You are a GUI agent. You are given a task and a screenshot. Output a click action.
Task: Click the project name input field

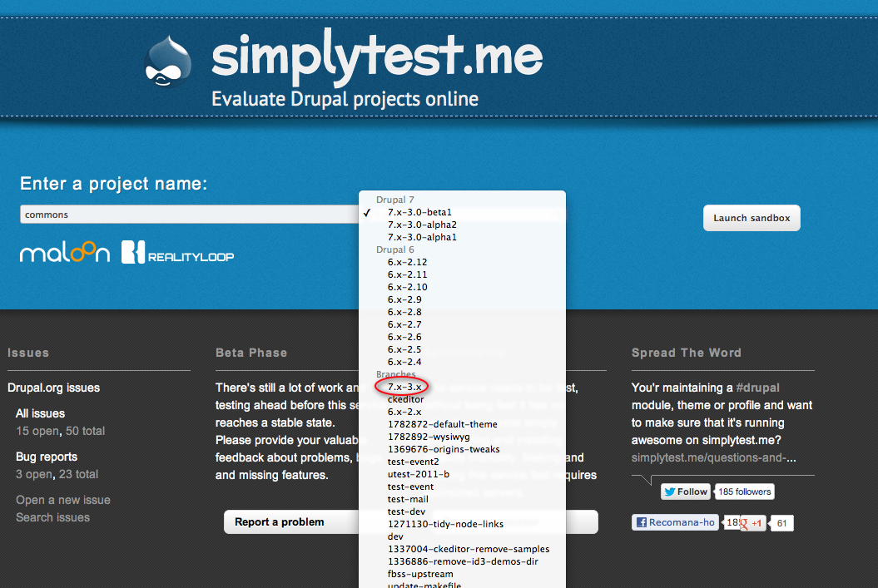point(189,215)
